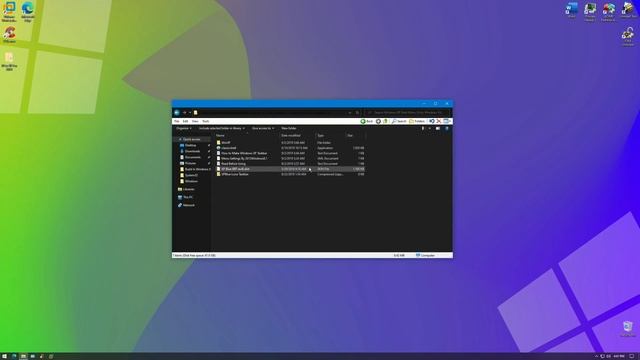Select This PC in navigation pane

188,197
